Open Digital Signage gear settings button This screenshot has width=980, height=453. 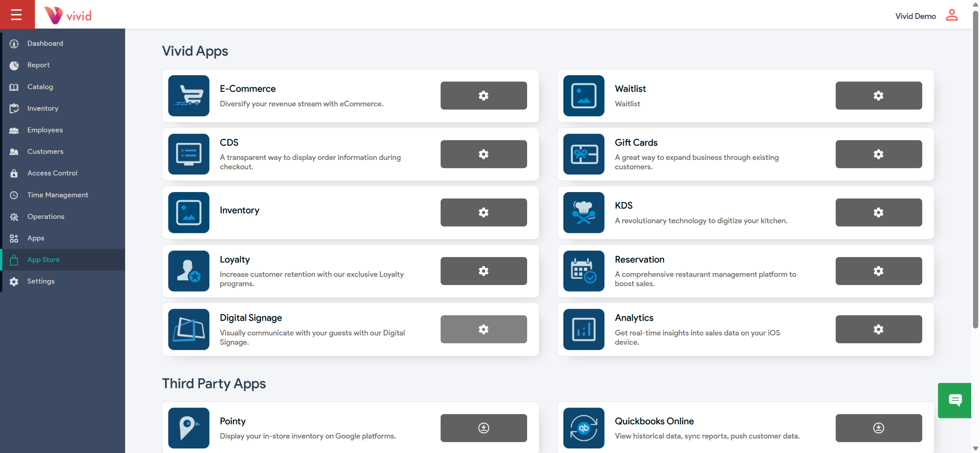(483, 329)
